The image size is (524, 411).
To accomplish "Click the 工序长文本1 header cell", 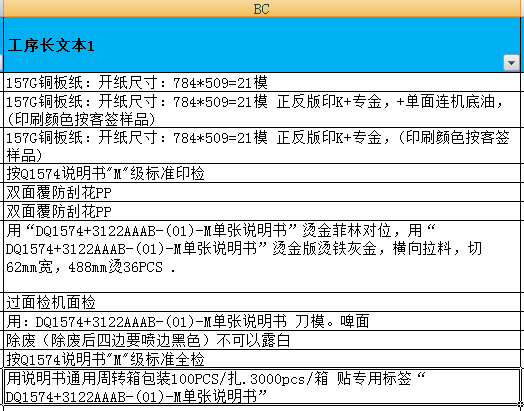I will point(262,44).
